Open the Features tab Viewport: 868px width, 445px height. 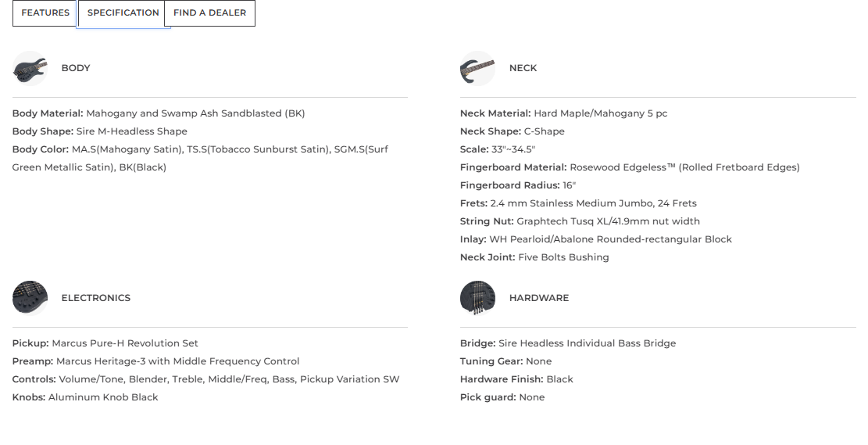[45, 13]
